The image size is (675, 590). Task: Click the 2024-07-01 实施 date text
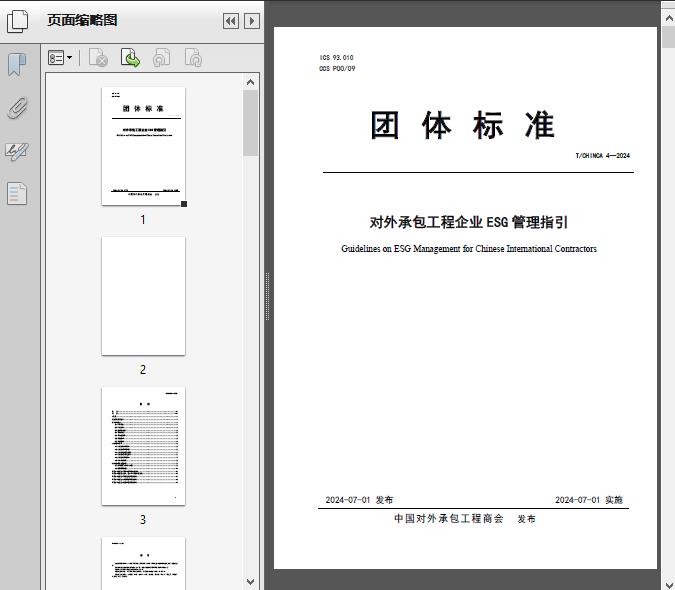tap(589, 500)
